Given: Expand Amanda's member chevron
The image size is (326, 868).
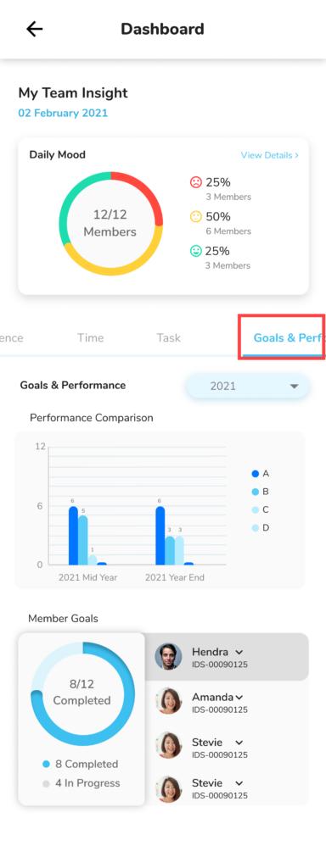Looking at the screenshot, I should coord(239,697).
